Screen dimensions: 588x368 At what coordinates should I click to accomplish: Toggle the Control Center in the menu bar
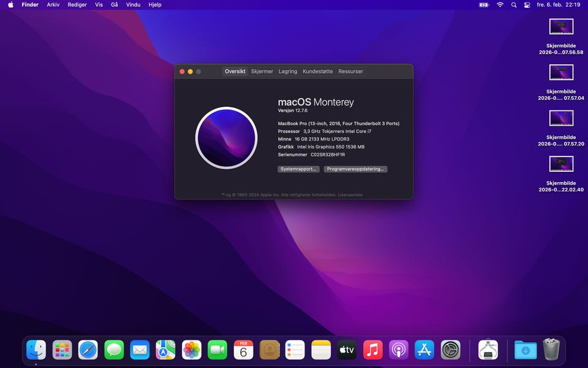(527, 5)
